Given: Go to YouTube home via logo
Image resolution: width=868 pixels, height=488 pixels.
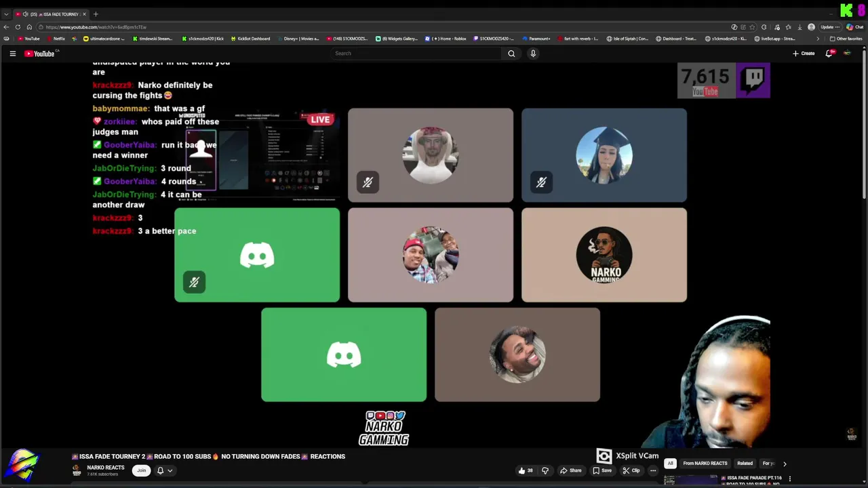Looking at the screenshot, I should point(39,54).
